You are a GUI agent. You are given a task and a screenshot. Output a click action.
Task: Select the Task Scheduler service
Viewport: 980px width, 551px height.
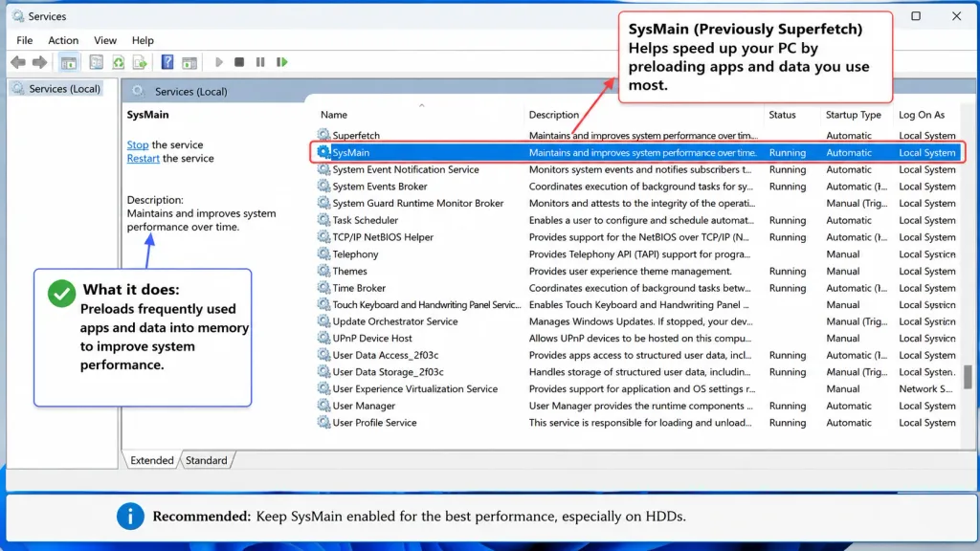[365, 220]
